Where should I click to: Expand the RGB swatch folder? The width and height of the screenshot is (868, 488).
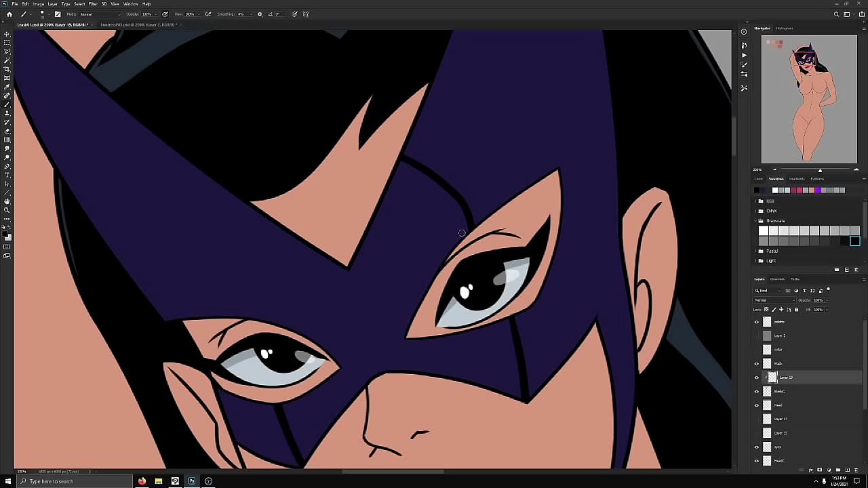pos(755,201)
